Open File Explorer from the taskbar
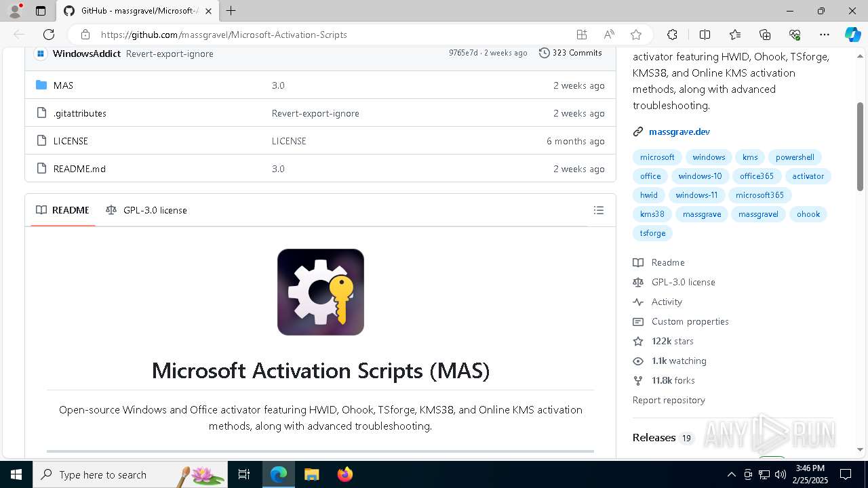Viewport: 868px width, 488px height. coord(311,474)
